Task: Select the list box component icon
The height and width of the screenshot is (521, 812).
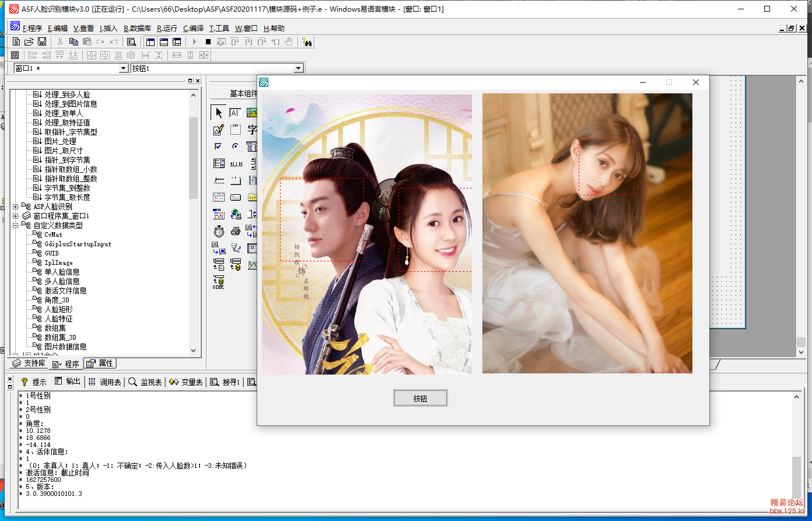Action: [219, 163]
